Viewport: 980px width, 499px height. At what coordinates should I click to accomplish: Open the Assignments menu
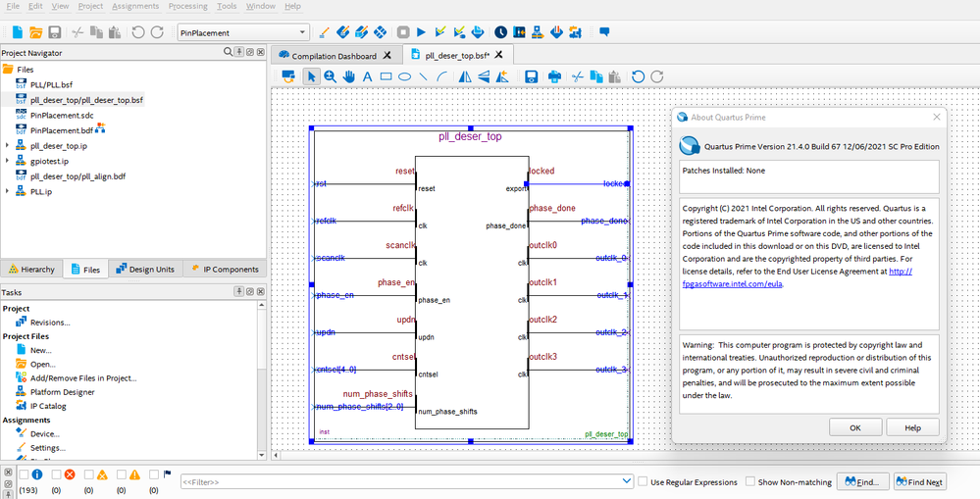click(135, 6)
